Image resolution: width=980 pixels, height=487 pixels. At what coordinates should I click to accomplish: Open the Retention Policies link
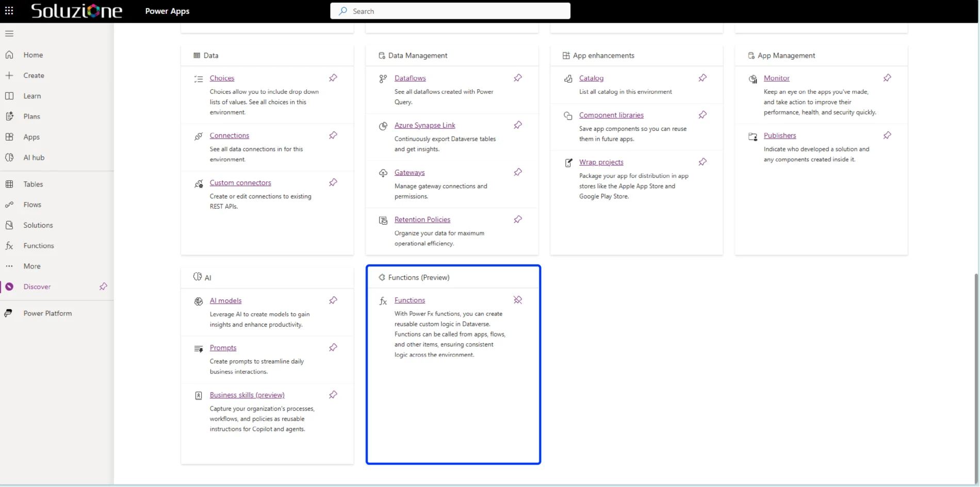(422, 220)
